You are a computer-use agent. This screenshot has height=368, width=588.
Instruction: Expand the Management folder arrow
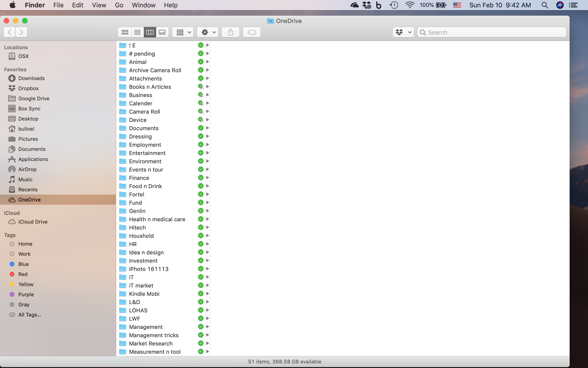tap(207, 327)
